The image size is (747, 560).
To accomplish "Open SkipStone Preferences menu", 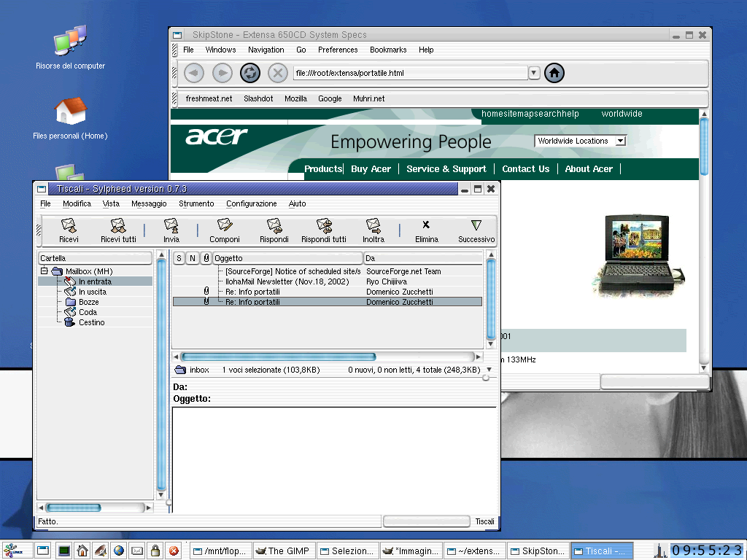I will click(338, 50).
